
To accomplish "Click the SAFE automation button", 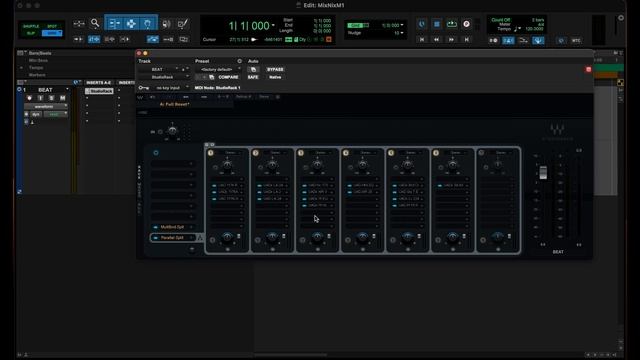I will 253,77.
